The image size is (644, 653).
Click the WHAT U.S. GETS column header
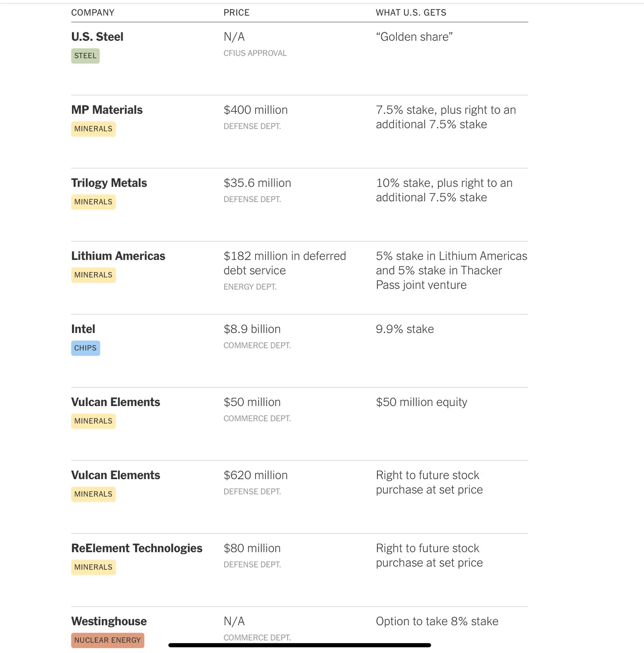411,13
